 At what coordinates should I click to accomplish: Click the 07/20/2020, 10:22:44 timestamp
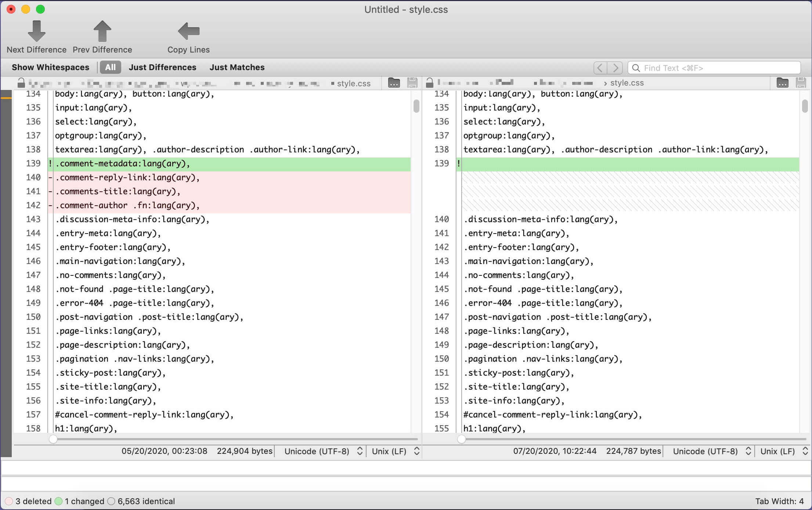[555, 451]
